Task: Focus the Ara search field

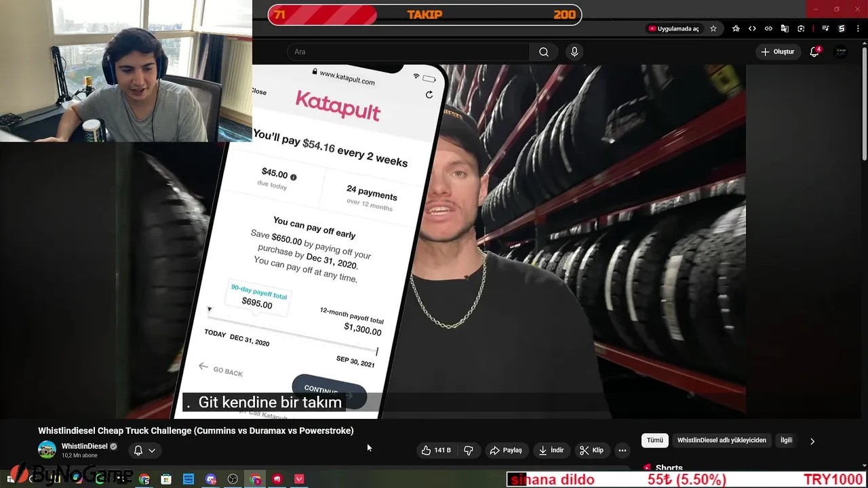Action: pyautogui.click(x=408, y=52)
